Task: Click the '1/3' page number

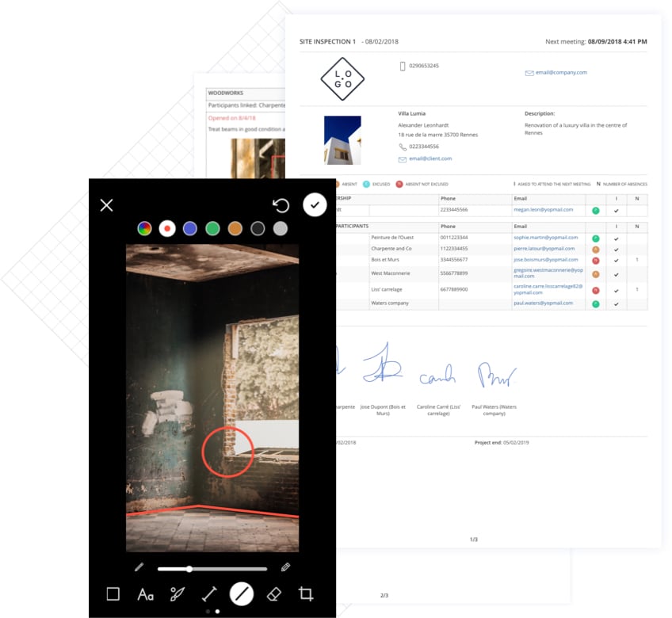Action: (x=474, y=540)
